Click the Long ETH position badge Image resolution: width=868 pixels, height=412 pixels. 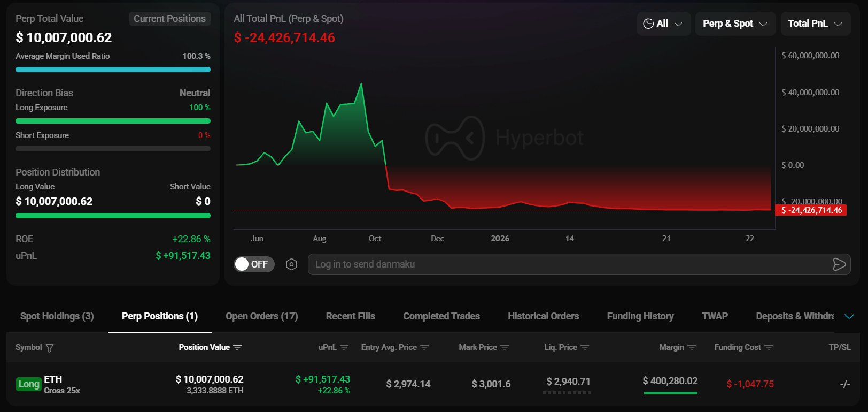point(29,384)
